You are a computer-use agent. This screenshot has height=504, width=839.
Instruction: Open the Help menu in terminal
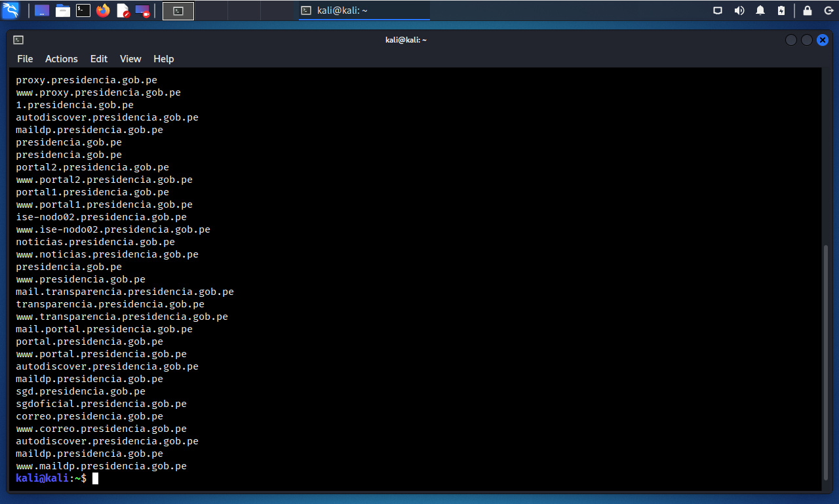pos(164,59)
